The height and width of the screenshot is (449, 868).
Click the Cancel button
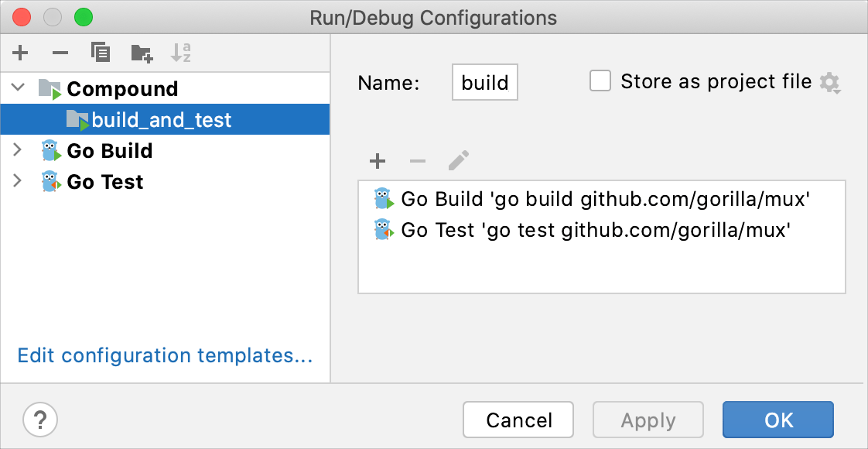point(518,420)
